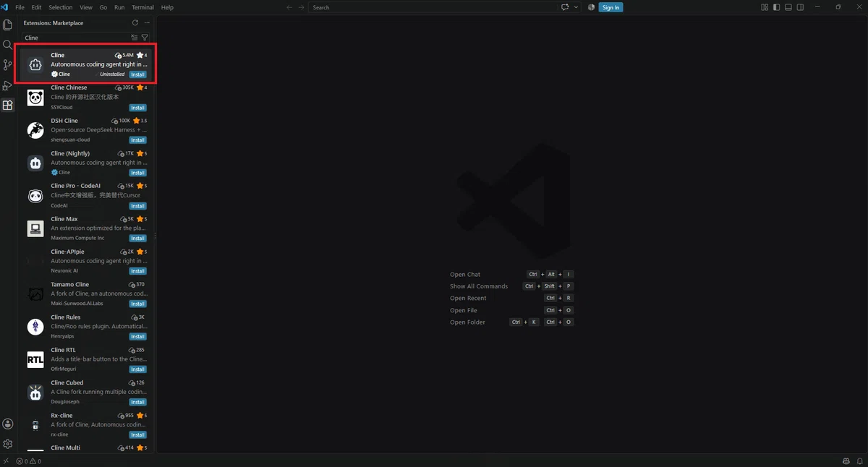
Task: Customize layout from the title bar icon
Action: [x=765, y=7]
